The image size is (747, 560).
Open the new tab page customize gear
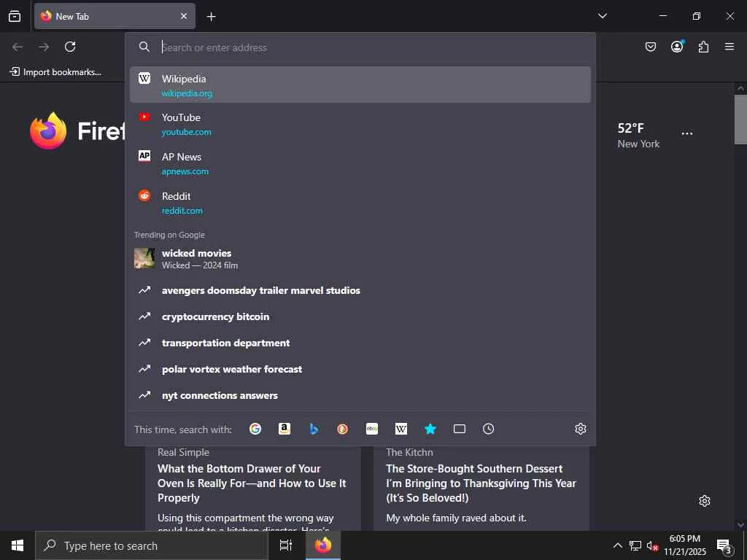point(705,501)
